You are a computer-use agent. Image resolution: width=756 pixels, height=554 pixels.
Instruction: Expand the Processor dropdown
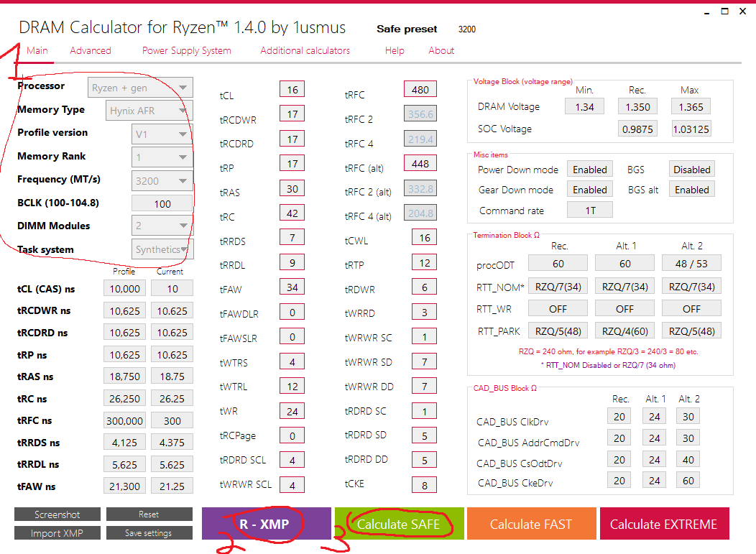(140, 88)
